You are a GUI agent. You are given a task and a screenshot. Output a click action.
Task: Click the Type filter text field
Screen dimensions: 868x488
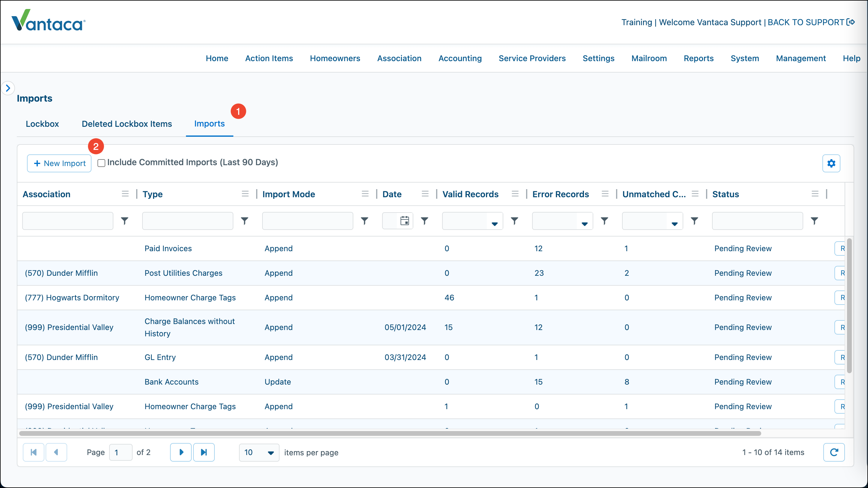[x=188, y=221]
